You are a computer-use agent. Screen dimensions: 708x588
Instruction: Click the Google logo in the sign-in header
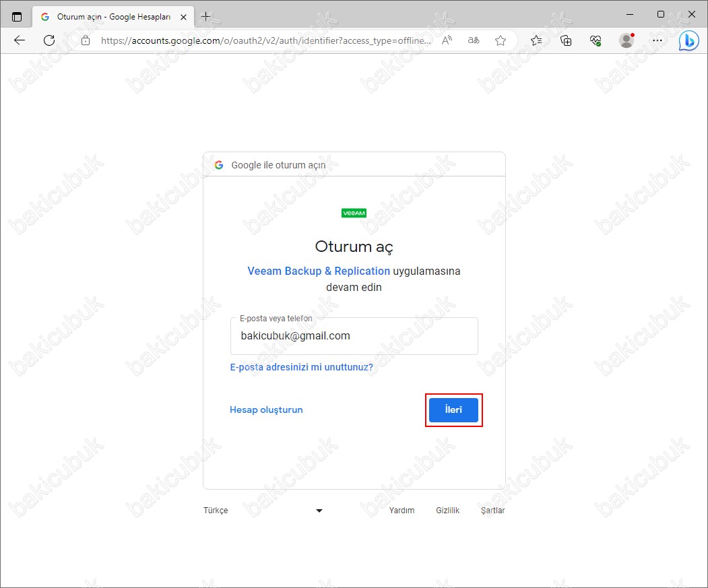219,165
